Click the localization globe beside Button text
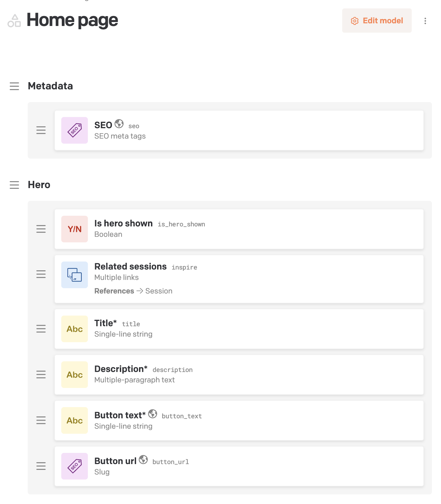Image resolution: width=441 pixels, height=504 pixels. [x=153, y=414]
